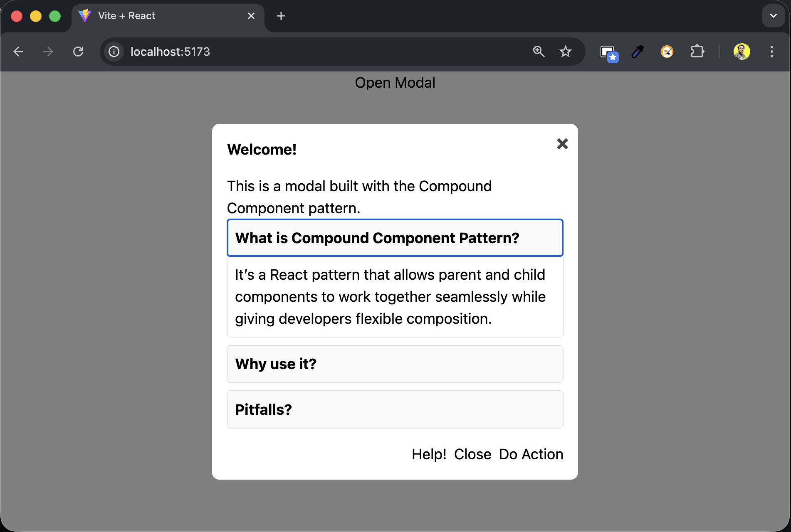791x532 pixels.
Task: Click the forward navigation arrow
Action: pyautogui.click(x=48, y=52)
